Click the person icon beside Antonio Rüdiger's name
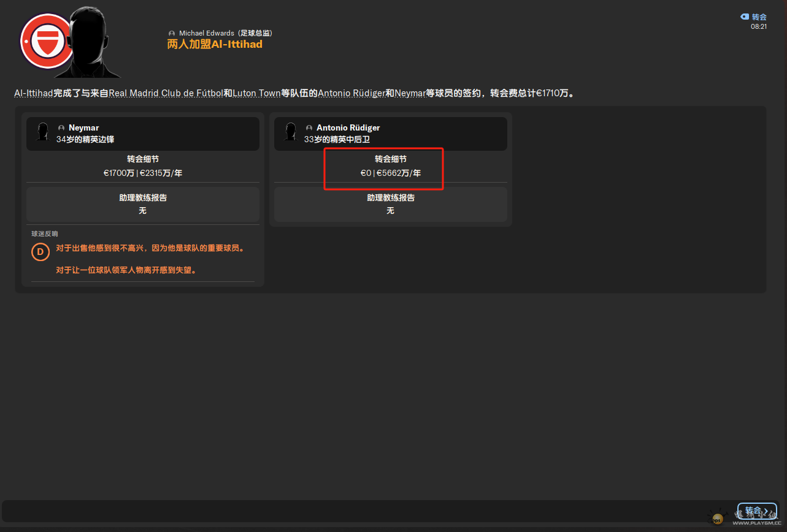The image size is (787, 532). tap(309, 128)
